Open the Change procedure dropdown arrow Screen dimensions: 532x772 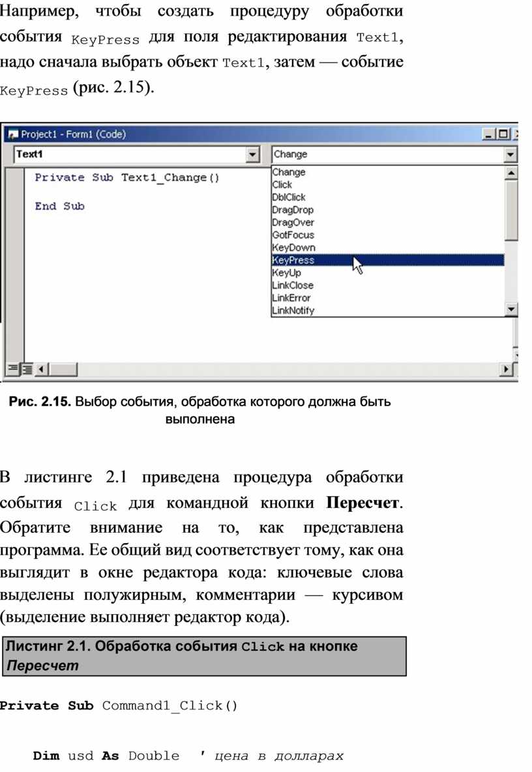(510, 155)
